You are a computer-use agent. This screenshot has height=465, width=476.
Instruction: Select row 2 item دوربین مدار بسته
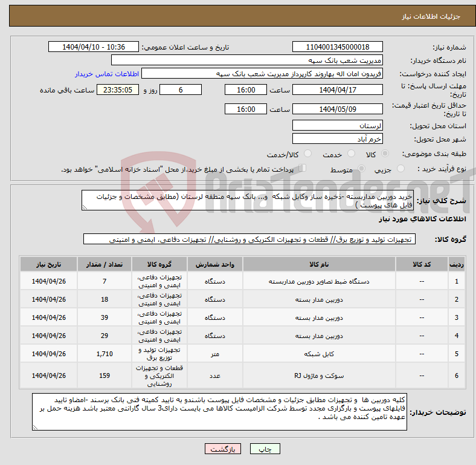click(x=319, y=300)
